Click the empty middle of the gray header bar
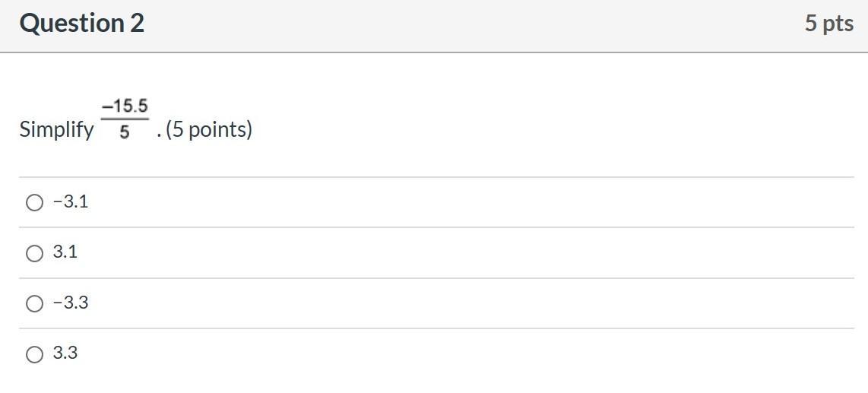Image resolution: width=868 pixels, height=393 pixels. (471, 24)
